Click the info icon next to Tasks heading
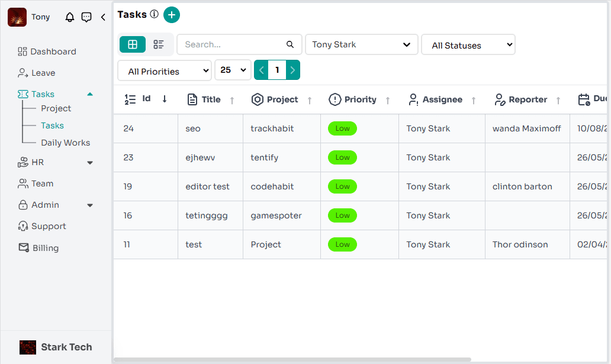 click(x=155, y=15)
